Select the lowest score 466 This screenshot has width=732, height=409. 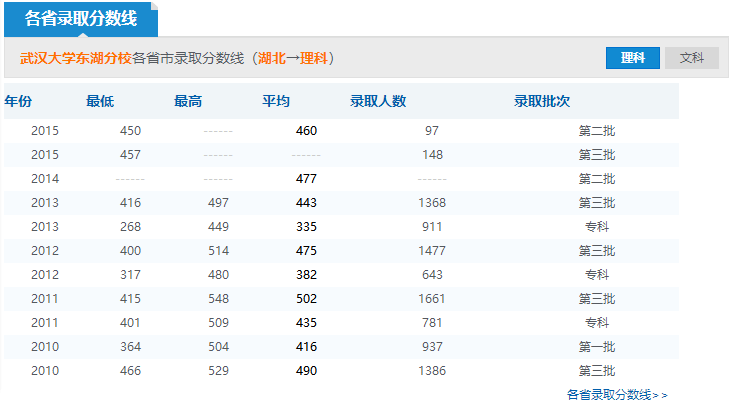(x=130, y=371)
